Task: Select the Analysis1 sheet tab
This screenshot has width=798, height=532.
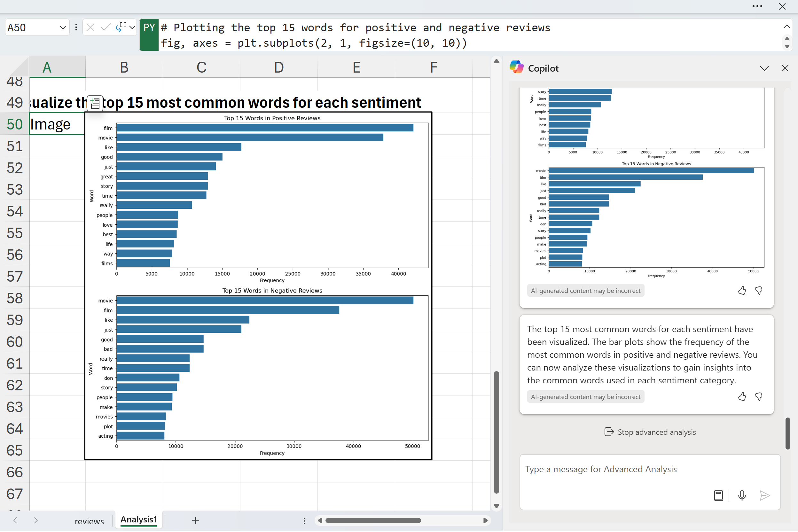Action: 138,520
